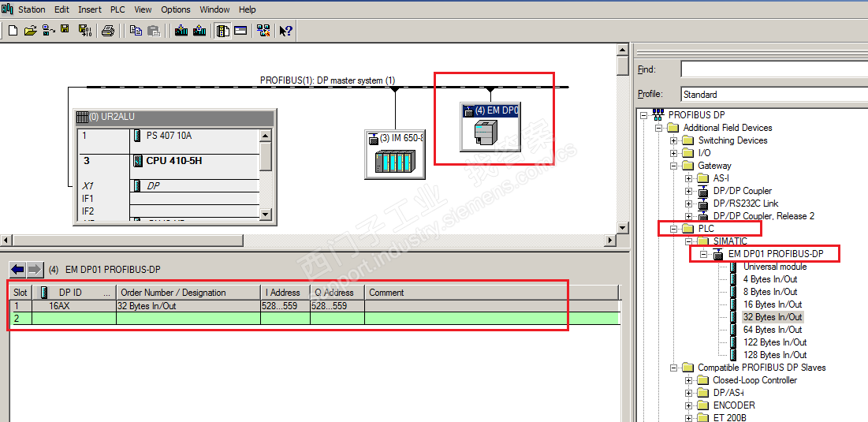Click the back navigation arrow button
The image size is (868, 422).
17,270
